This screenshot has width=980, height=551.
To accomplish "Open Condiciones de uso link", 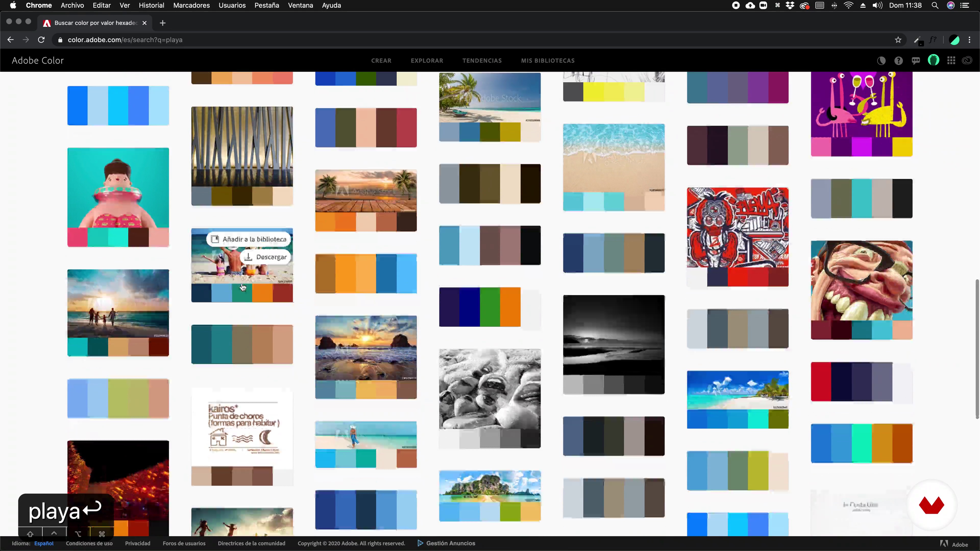I will coord(89,543).
